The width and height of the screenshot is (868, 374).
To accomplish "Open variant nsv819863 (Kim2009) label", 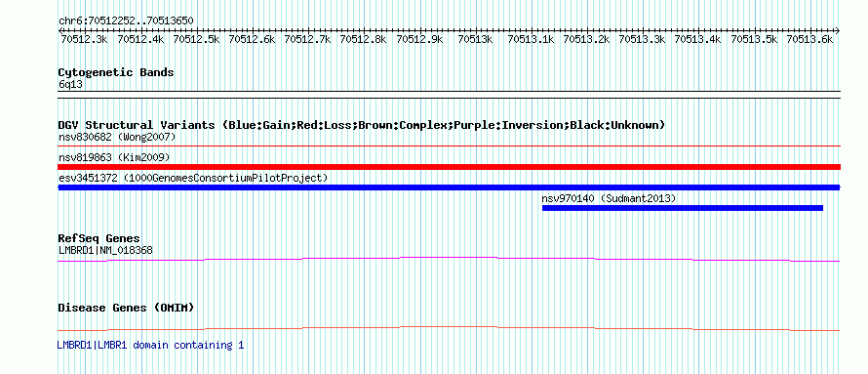I will point(114,158).
